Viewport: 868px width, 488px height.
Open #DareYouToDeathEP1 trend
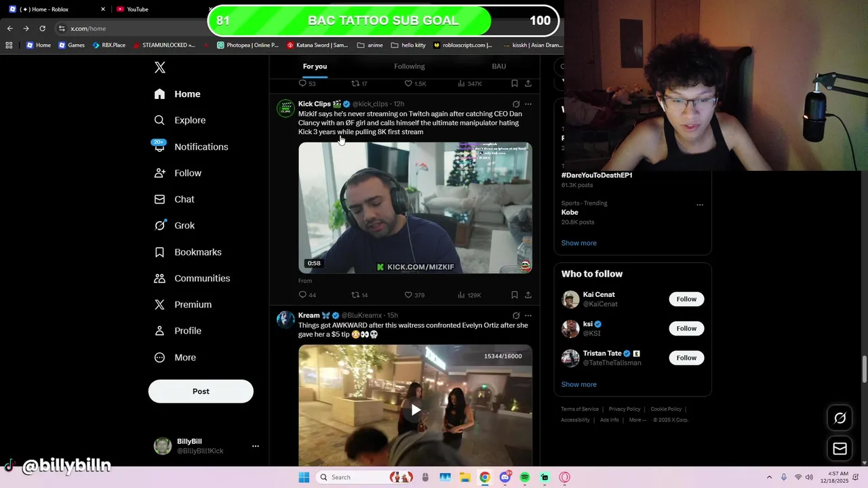[597, 175]
